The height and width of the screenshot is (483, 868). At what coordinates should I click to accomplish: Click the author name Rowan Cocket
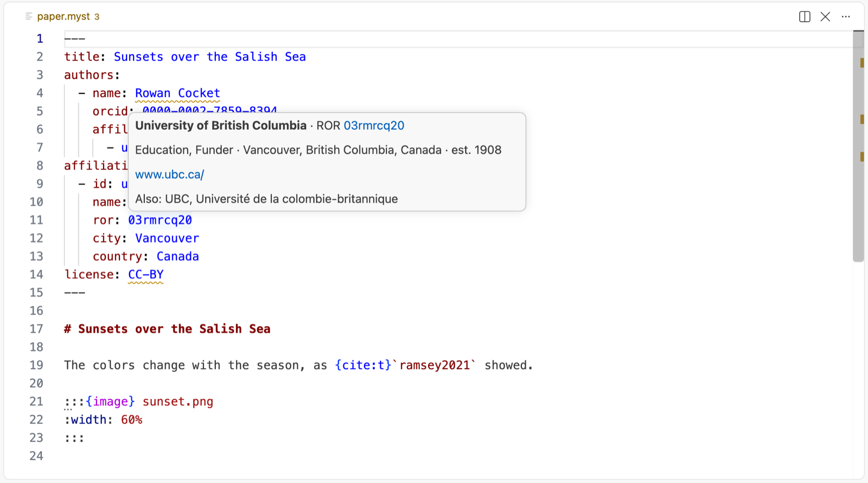[x=177, y=93]
